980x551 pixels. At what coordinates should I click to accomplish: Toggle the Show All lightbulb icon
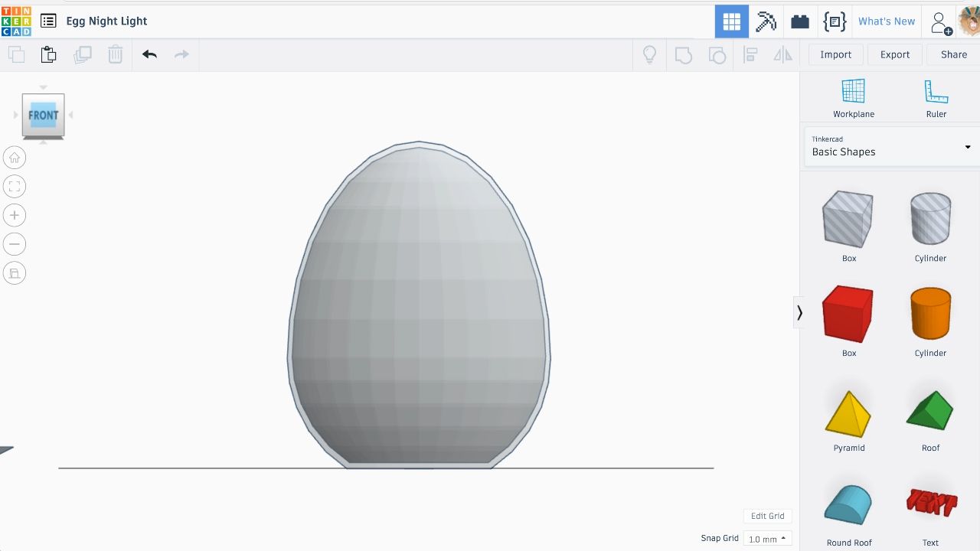(x=649, y=54)
